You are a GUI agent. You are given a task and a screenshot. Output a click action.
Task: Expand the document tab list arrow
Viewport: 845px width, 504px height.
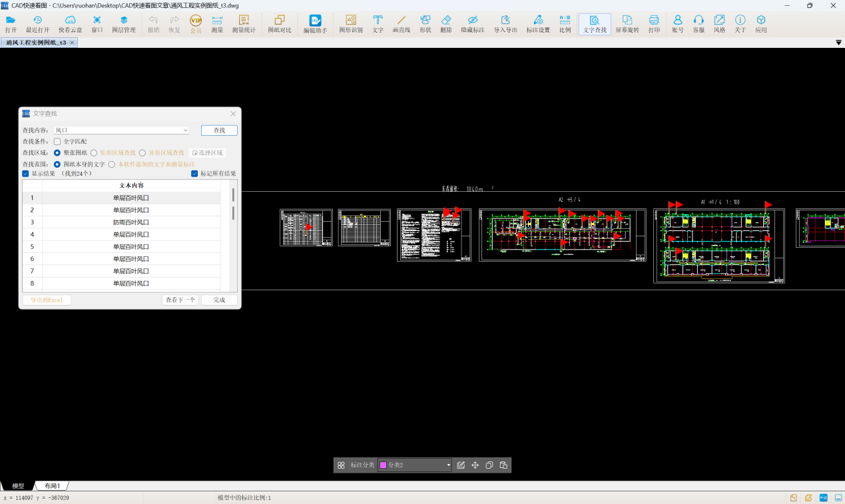838,43
